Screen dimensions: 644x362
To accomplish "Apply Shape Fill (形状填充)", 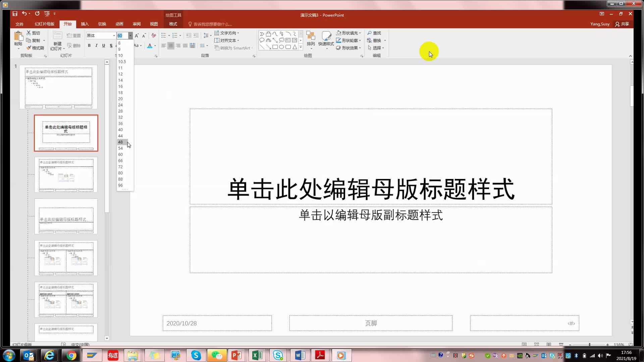I will coord(348,33).
